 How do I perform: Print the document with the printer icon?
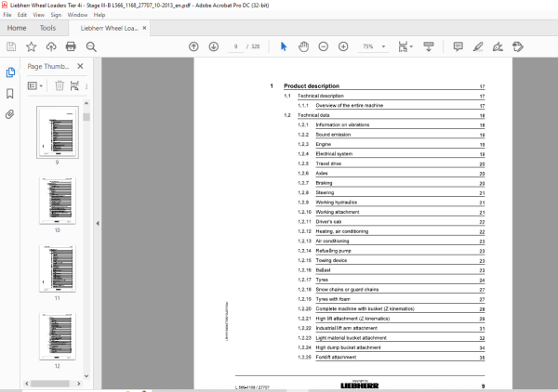click(x=71, y=46)
